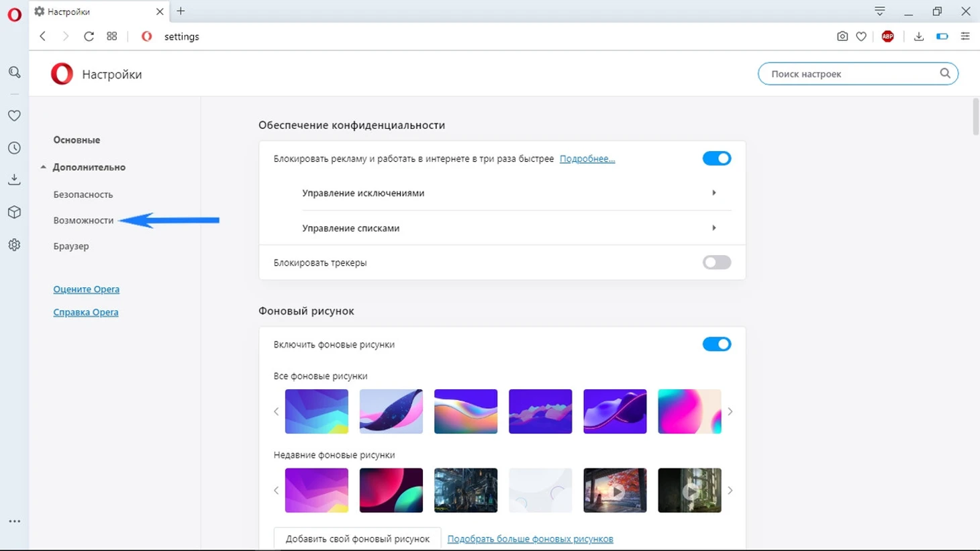Click Добавить свой фоновый рисунок button
Screen dimensions: 980x551
(x=357, y=539)
